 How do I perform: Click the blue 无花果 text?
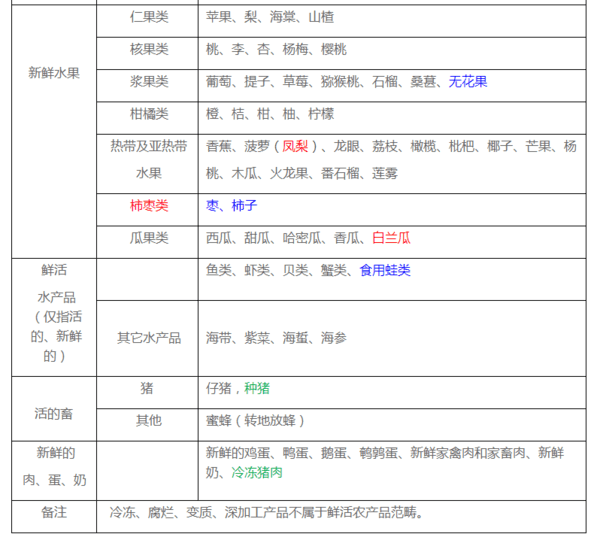coord(467,82)
